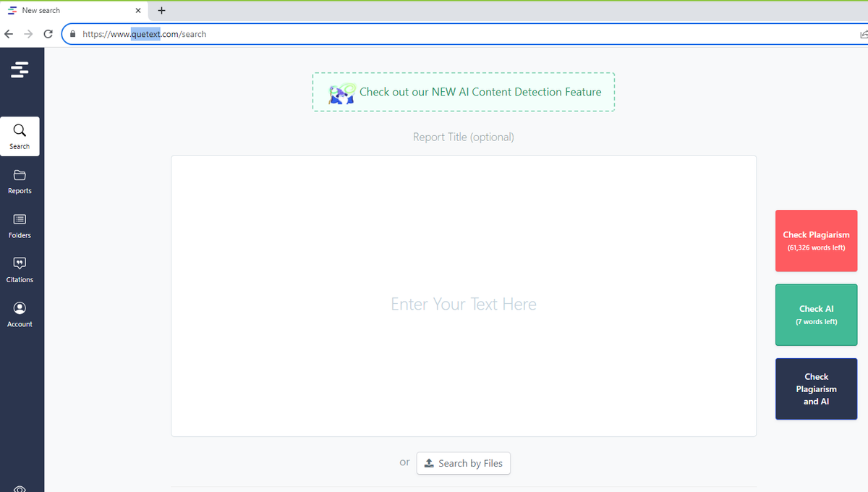Click the Search by Files button
868x492 pixels.
(x=464, y=463)
